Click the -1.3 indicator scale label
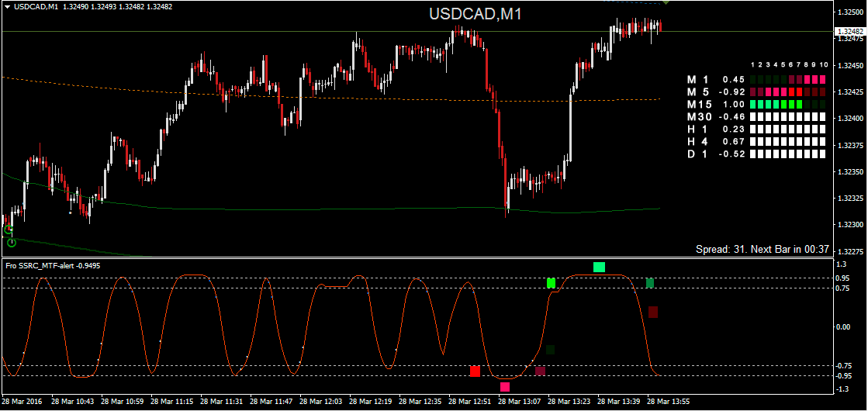Image resolution: width=868 pixels, height=411 pixels. (x=844, y=390)
